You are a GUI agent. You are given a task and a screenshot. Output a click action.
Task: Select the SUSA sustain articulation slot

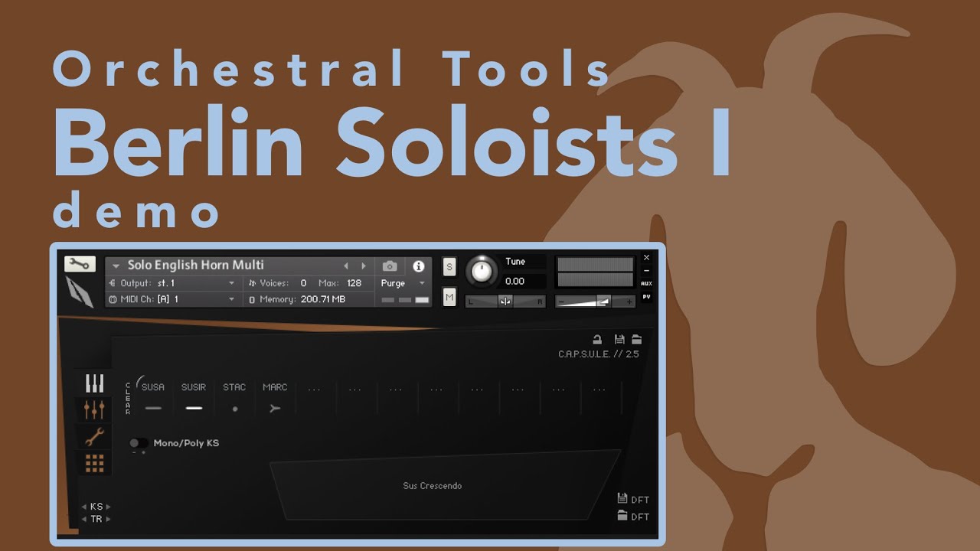[153, 398]
